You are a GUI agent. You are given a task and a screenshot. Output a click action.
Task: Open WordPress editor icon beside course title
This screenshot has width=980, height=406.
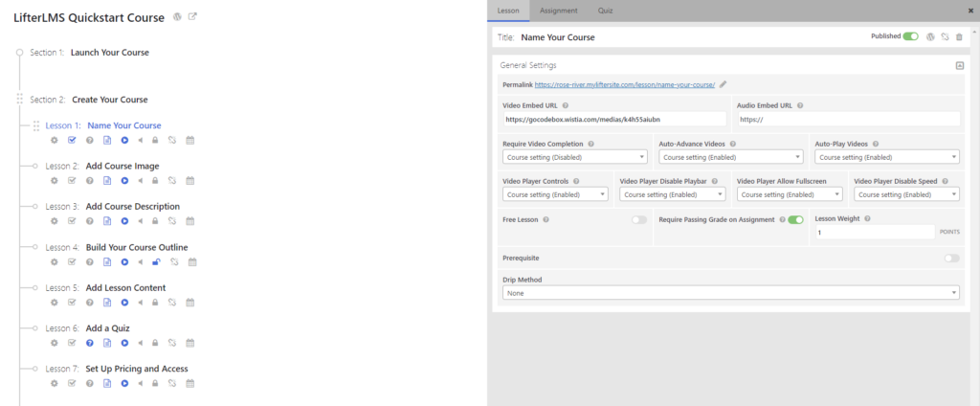[177, 17]
